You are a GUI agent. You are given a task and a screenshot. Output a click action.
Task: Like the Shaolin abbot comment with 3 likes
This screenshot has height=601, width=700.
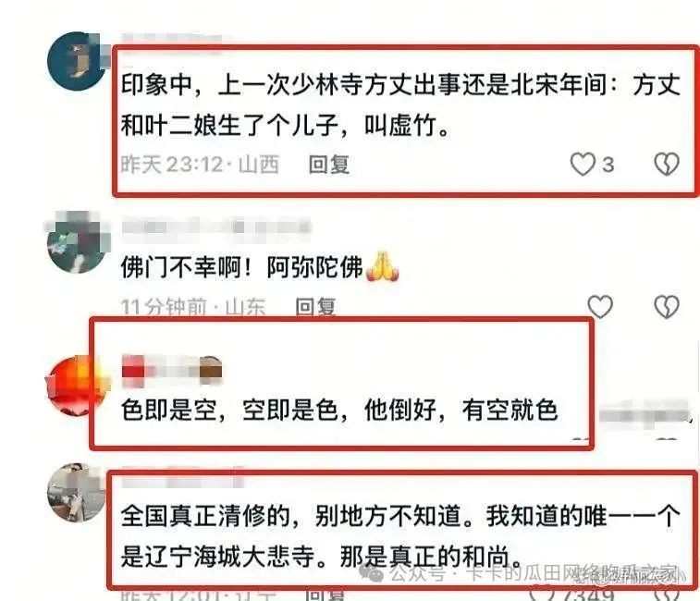click(583, 164)
